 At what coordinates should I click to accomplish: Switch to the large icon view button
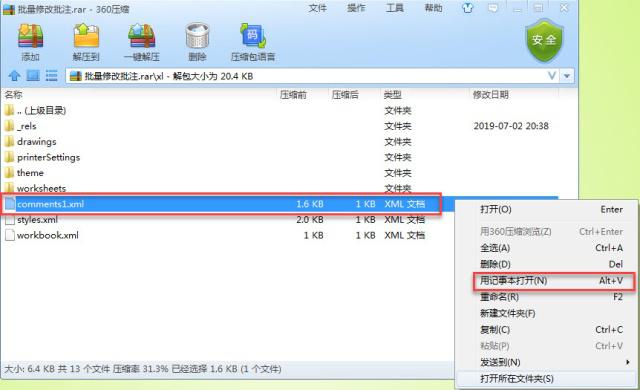point(33,75)
